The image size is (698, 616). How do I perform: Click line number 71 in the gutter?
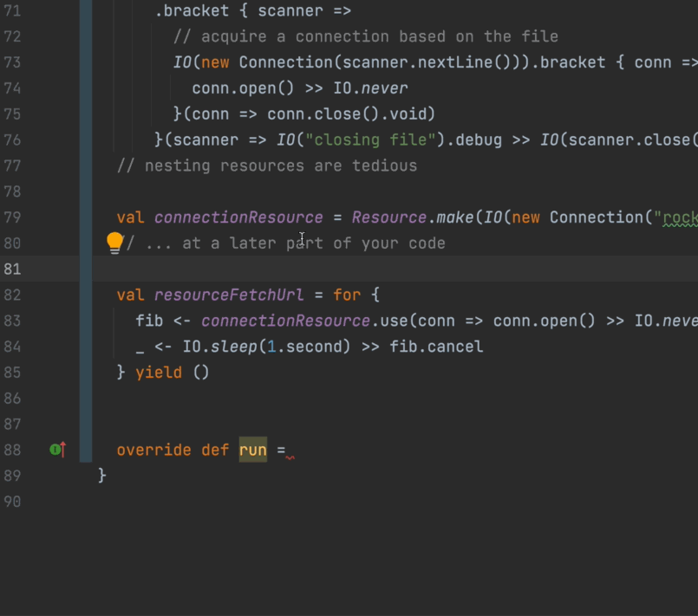pos(12,11)
